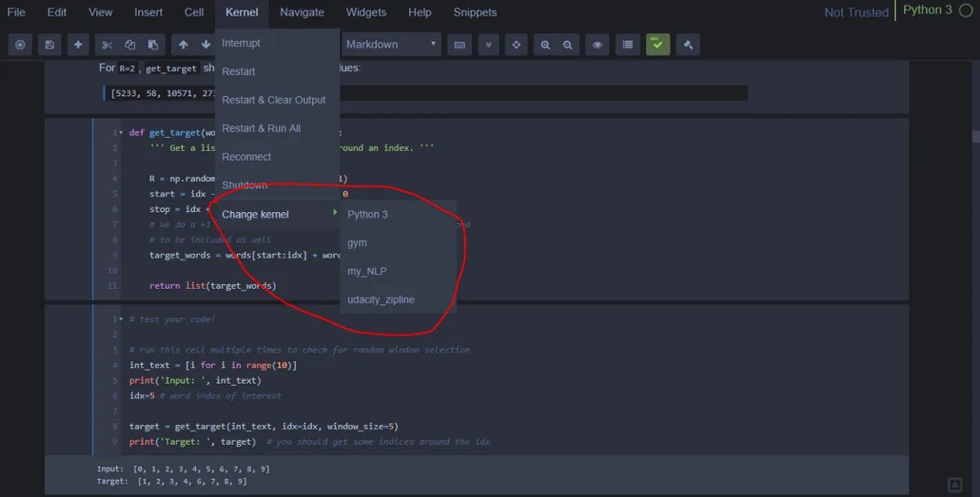The height and width of the screenshot is (497, 980).
Task: Click the double-chevron down toolbar icon
Action: coord(488,45)
